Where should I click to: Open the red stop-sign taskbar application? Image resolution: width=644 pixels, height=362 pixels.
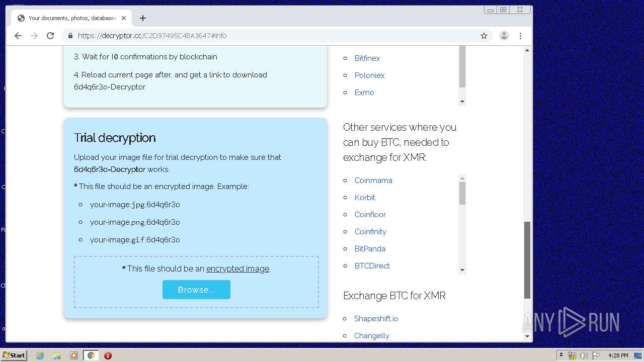pos(108,355)
